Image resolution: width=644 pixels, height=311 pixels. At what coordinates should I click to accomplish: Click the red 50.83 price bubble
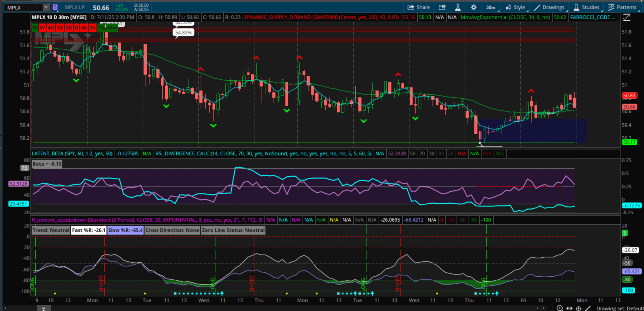(x=629, y=96)
